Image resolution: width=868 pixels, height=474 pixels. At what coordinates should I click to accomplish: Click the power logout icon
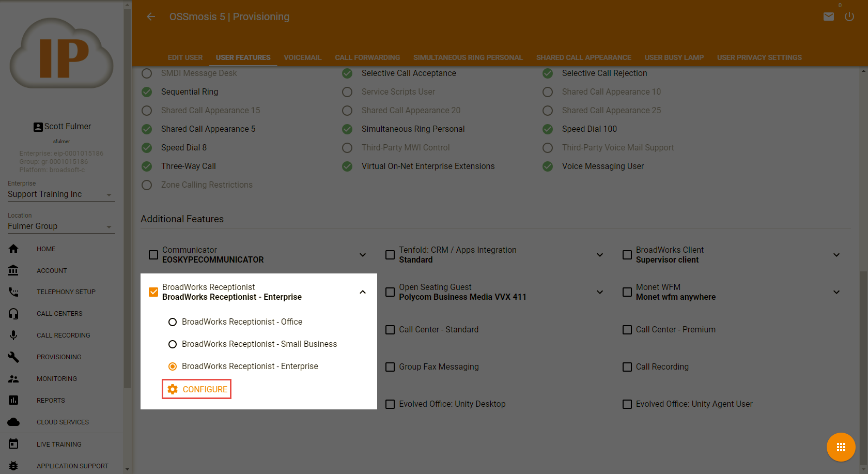[x=849, y=17]
